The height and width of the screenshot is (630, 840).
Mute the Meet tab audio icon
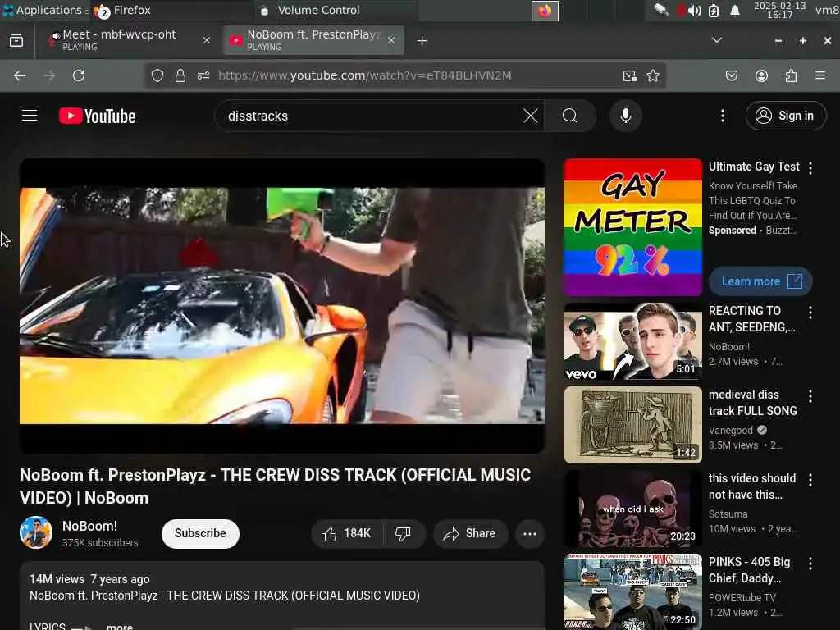click(x=55, y=38)
